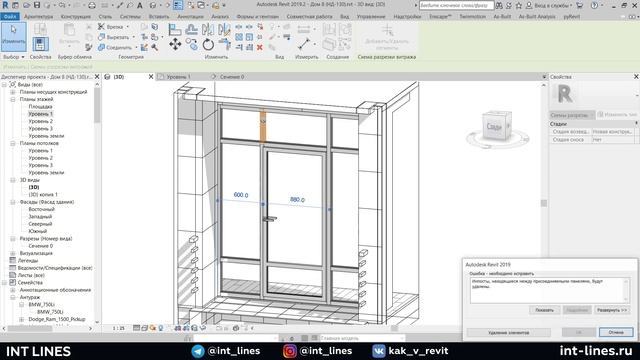
Task: Select Ведомости/Спецификации (все) in browser
Action: point(55,268)
